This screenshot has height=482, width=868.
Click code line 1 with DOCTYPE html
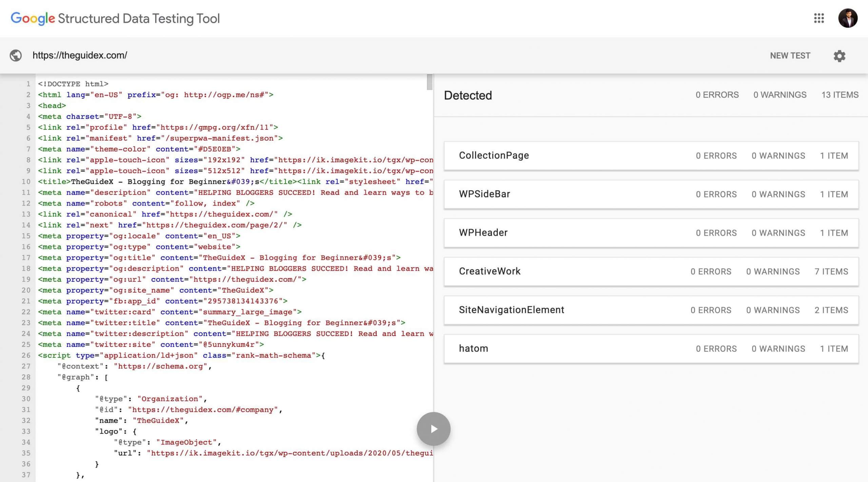pyautogui.click(x=73, y=84)
